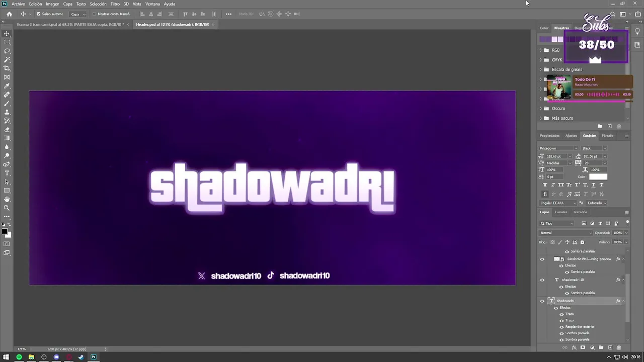The image size is (644, 362).
Task: Toggle faux bold in Carácter panel
Action: 545,185
